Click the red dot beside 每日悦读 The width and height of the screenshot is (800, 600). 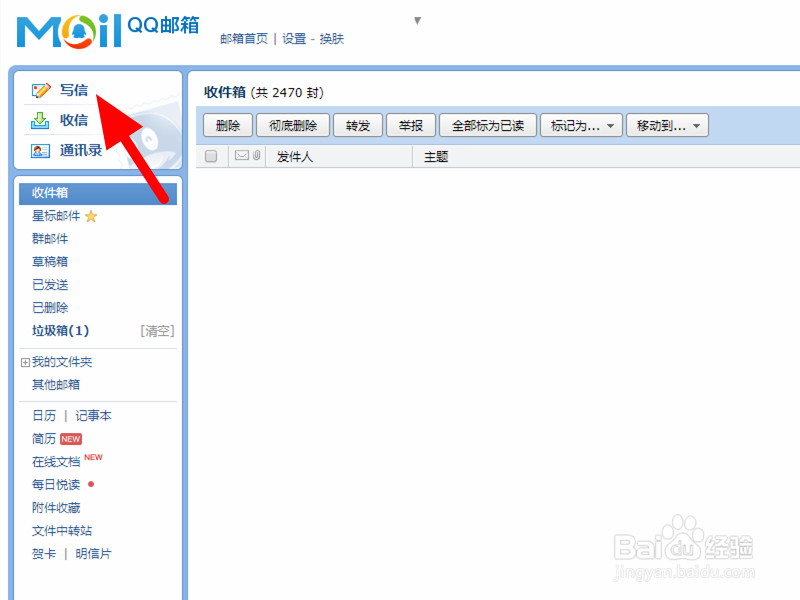(91, 484)
